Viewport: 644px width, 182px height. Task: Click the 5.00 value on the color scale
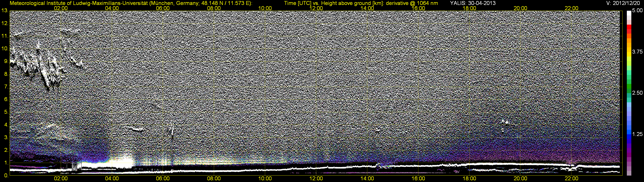point(637,10)
